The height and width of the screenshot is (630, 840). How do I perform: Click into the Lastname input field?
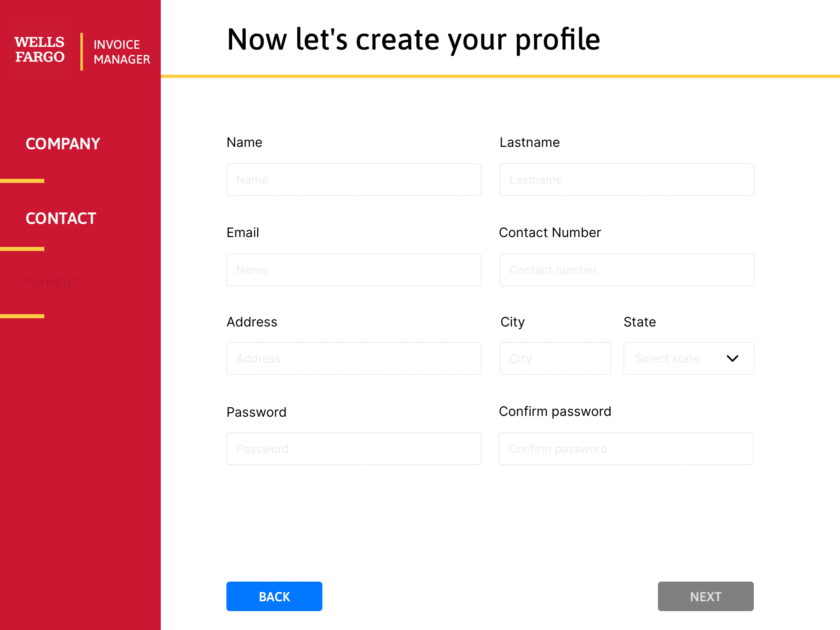(x=626, y=179)
